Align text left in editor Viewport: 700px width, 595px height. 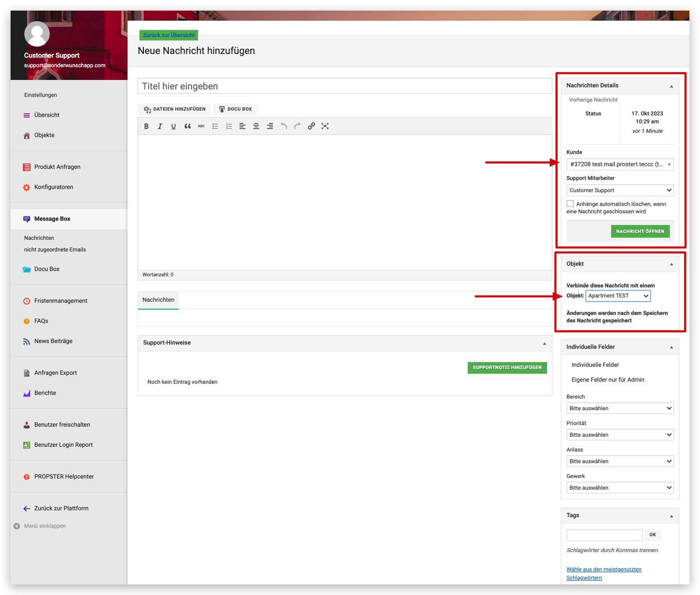coord(242,126)
